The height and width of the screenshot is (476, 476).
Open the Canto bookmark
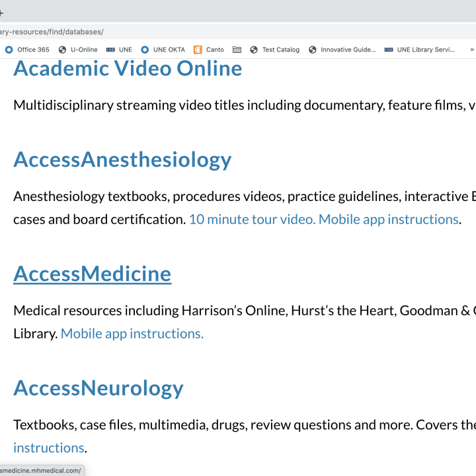click(209, 50)
